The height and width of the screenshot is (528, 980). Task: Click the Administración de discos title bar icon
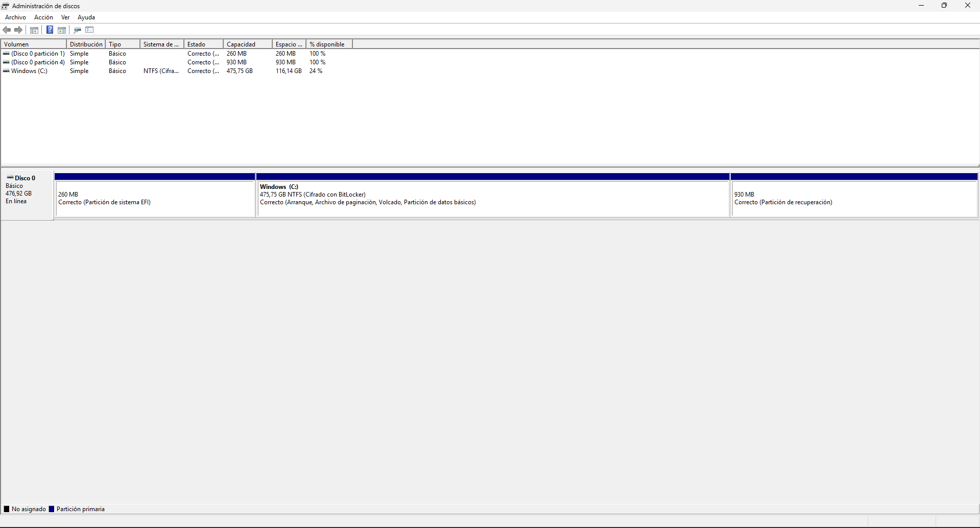tap(5, 6)
